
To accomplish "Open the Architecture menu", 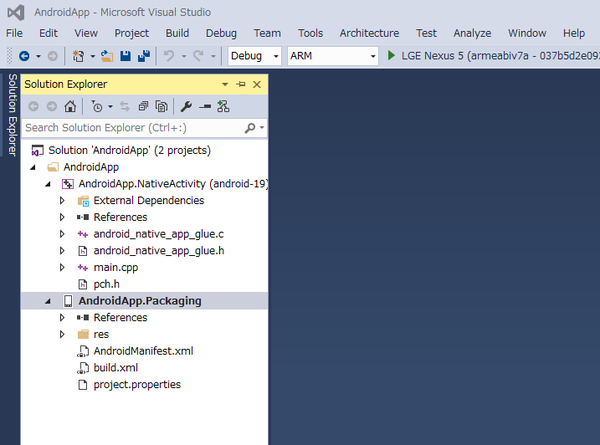I will click(x=369, y=33).
